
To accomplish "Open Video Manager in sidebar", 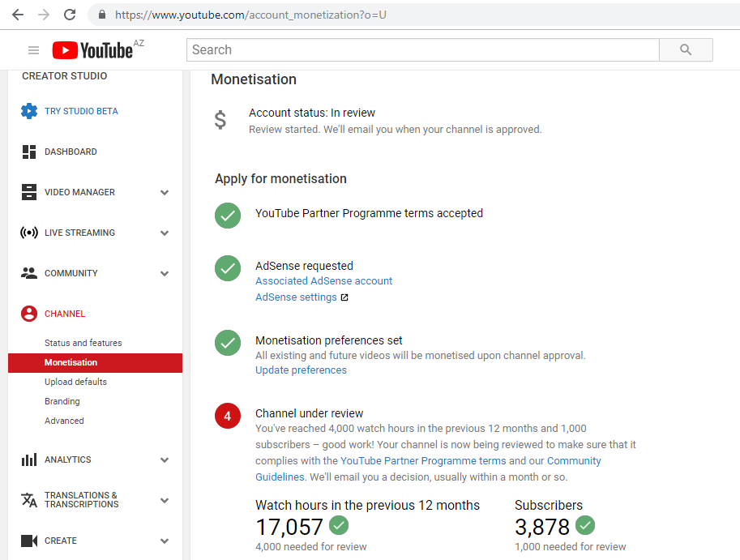I will [79, 193].
